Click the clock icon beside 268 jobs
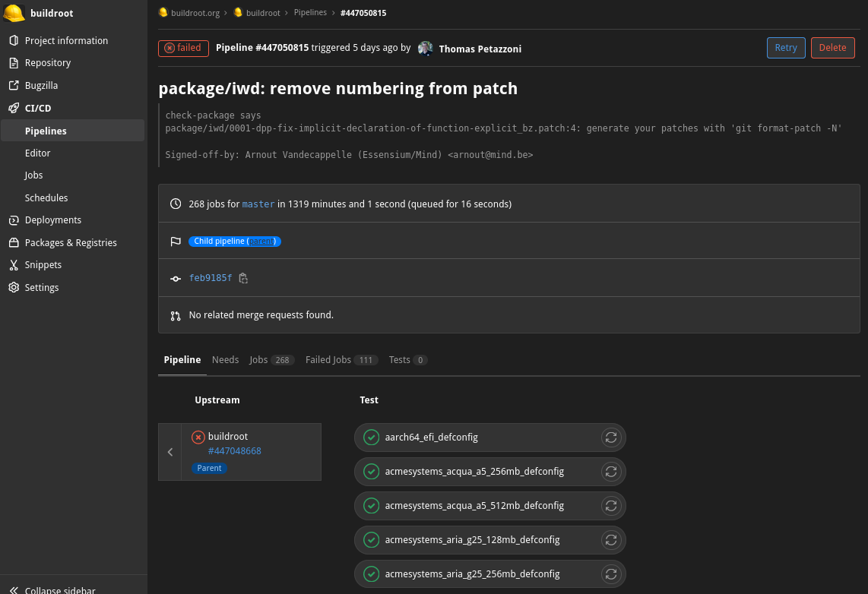 pos(176,204)
